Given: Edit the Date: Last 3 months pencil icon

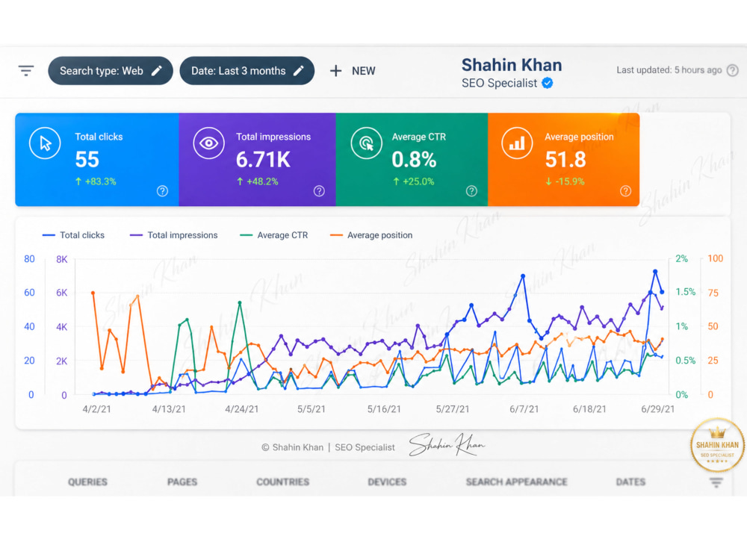Looking at the screenshot, I should (299, 71).
